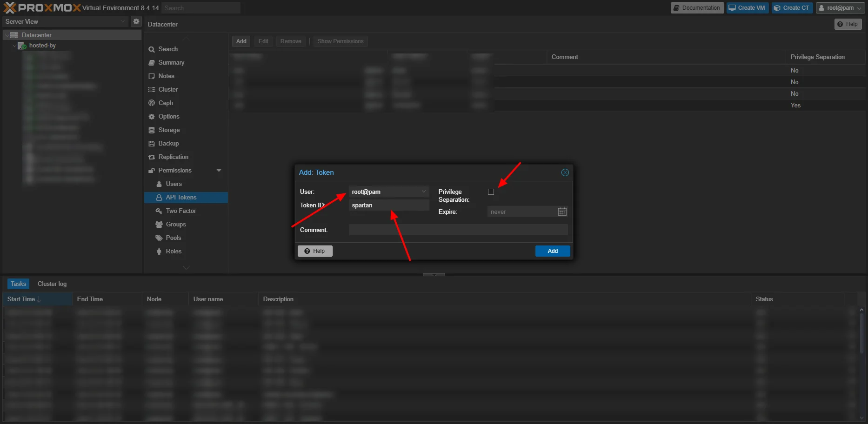The height and width of the screenshot is (424, 868).
Task: Click the Search magnifier icon in side menu
Action: (152, 49)
